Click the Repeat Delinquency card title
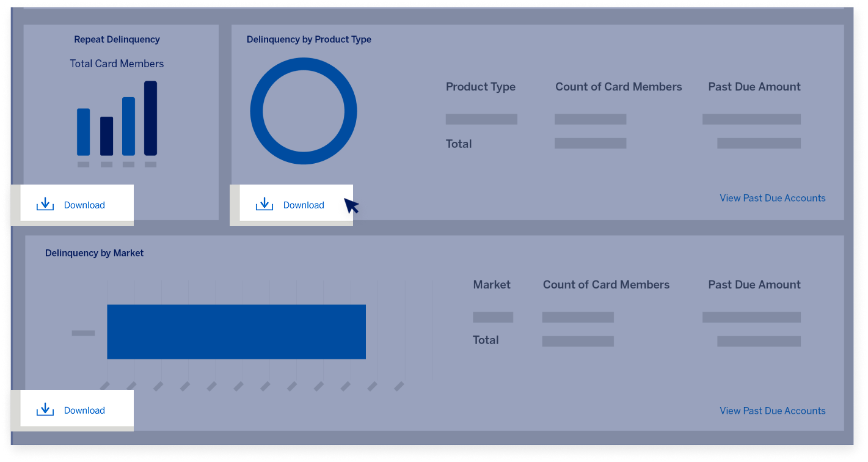 click(117, 40)
